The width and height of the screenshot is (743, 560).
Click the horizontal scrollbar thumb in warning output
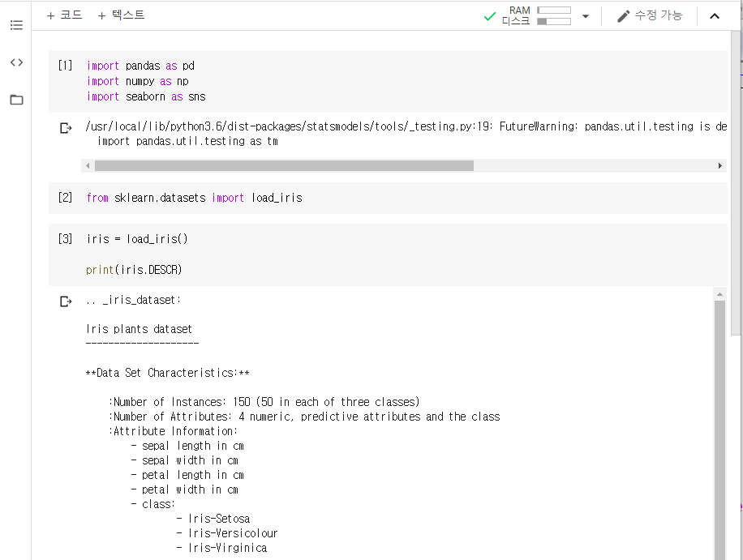click(x=284, y=166)
